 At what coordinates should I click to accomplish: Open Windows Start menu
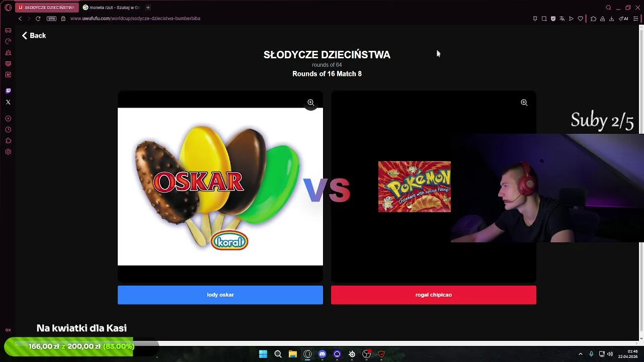[263, 354]
